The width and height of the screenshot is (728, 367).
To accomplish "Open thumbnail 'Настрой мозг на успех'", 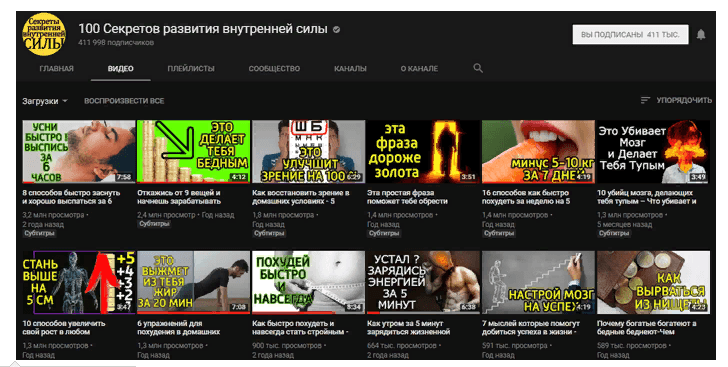I will pos(538,282).
